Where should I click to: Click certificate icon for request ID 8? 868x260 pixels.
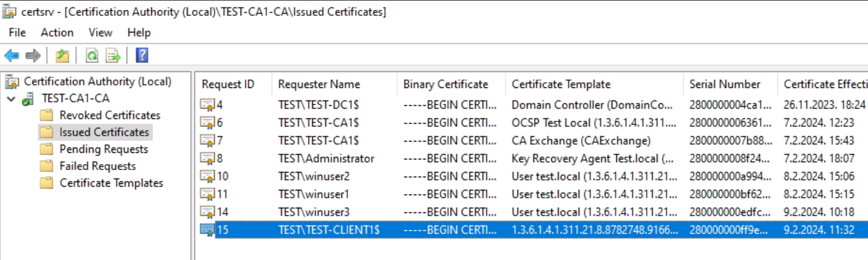tap(208, 158)
